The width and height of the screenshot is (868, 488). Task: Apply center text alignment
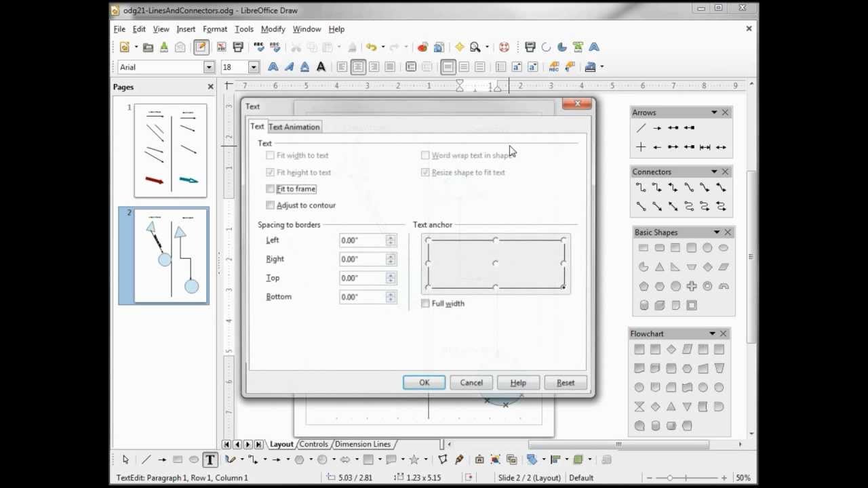(x=358, y=66)
